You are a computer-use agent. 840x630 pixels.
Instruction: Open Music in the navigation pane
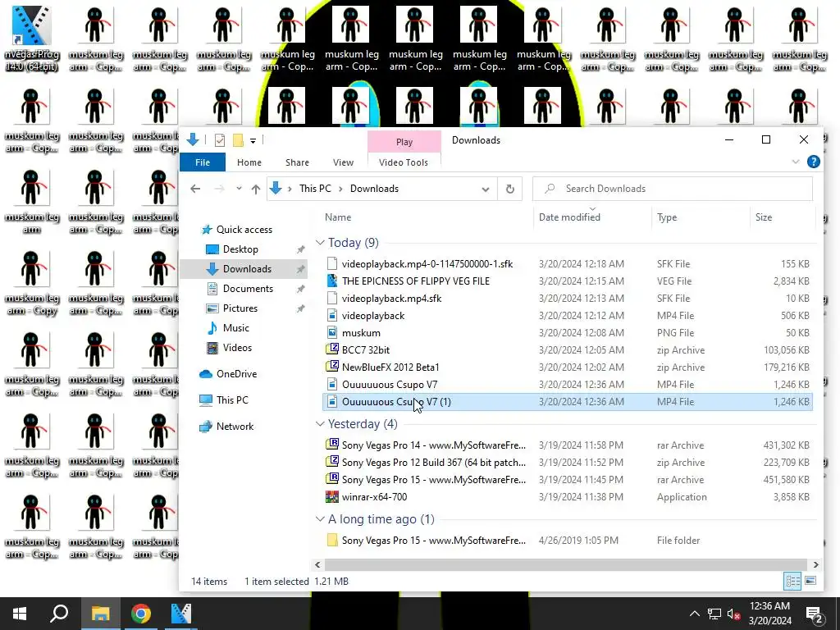(x=235, y=328)
